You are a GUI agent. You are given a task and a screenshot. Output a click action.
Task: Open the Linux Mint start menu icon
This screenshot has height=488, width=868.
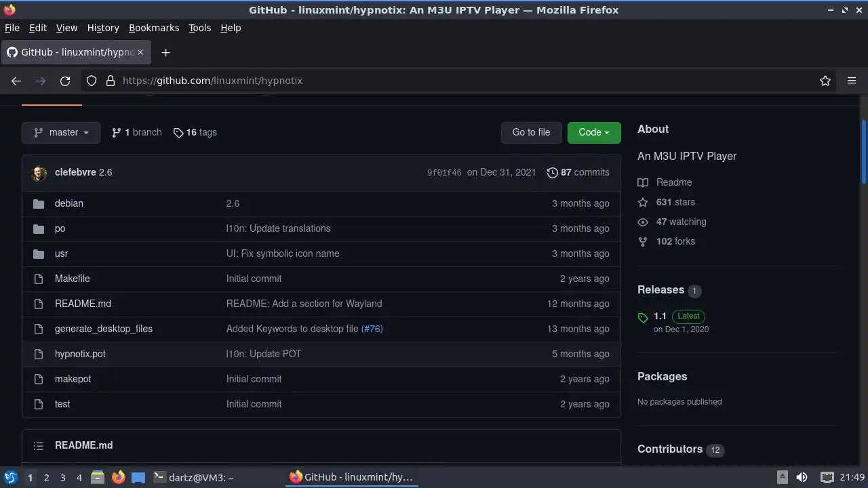(10, 477)
